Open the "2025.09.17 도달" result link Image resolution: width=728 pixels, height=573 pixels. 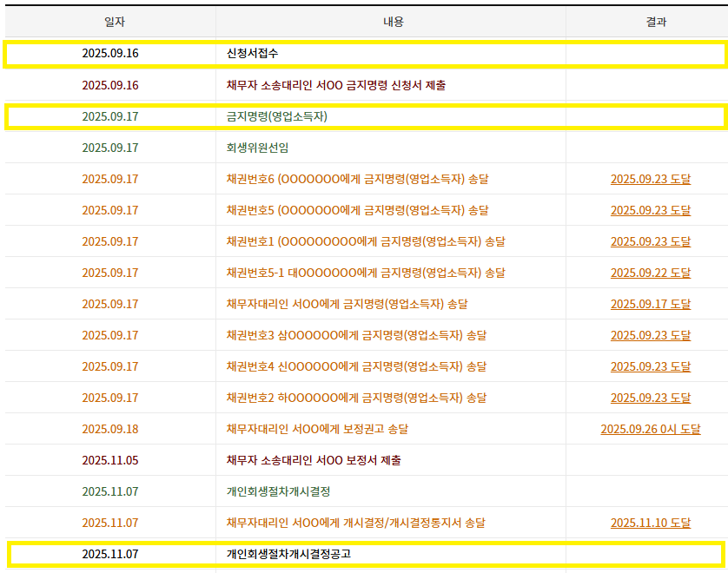650,304
